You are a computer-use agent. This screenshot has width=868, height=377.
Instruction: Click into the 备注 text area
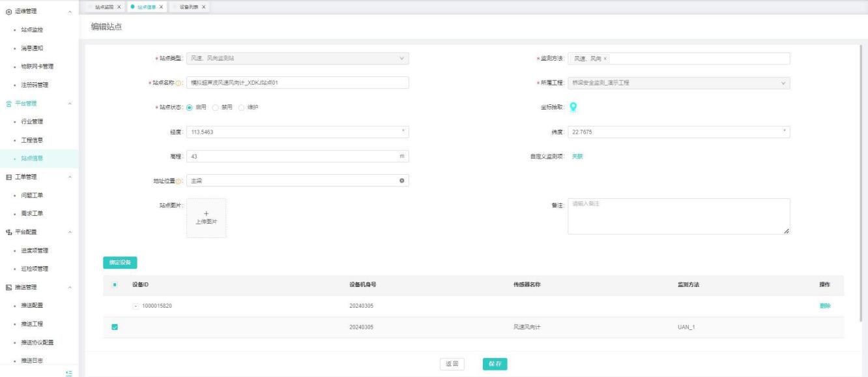pyautogui.click(x=678, y=216)
